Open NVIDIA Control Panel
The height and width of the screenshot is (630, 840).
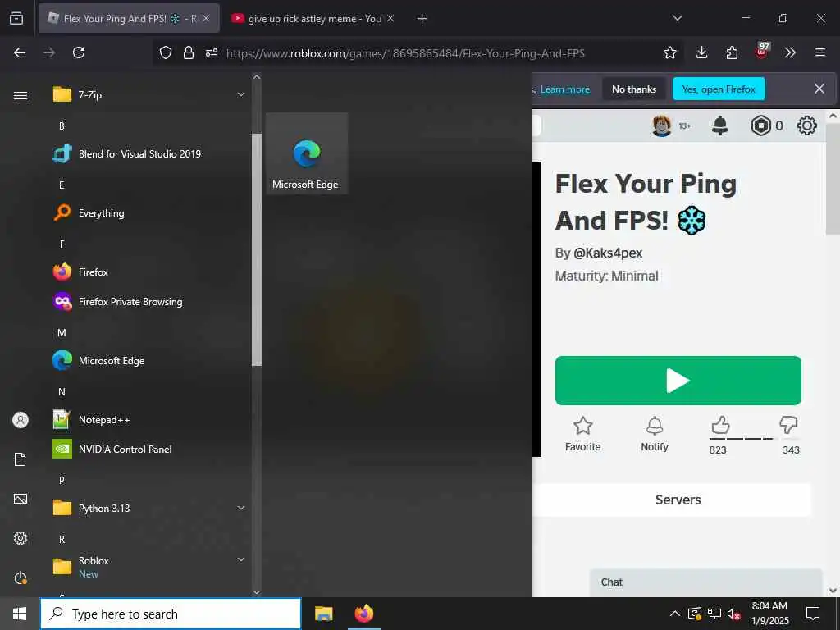[148, 449]
